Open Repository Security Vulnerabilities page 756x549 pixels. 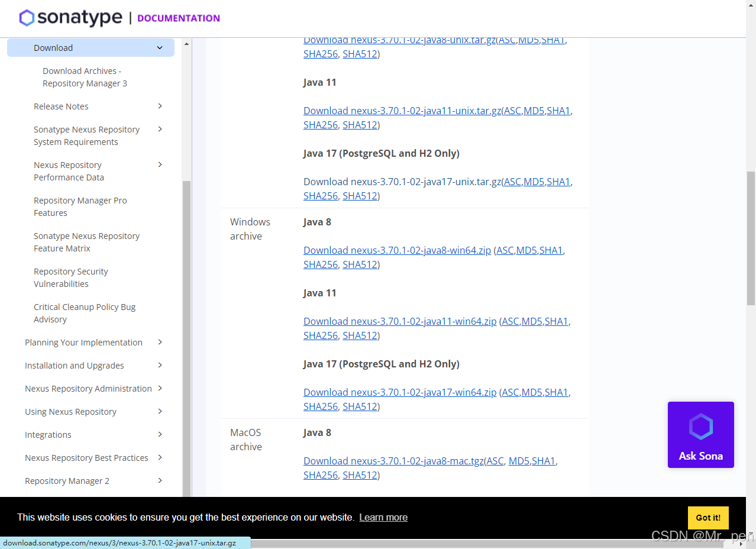pos(71,277)
